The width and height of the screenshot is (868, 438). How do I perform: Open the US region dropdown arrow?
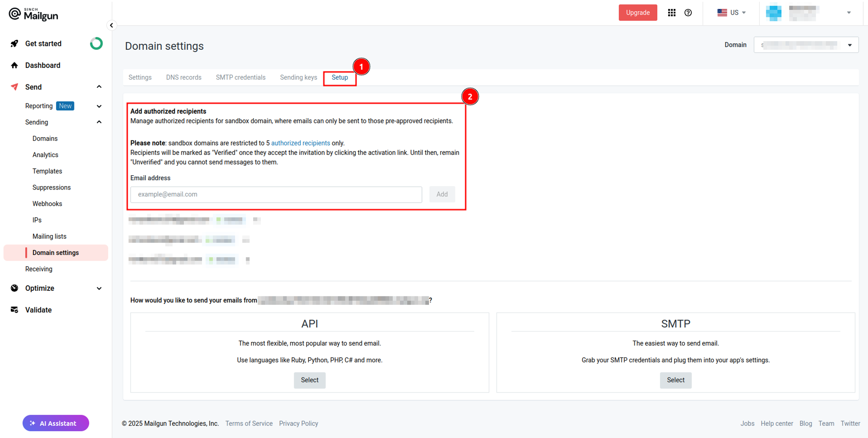[744, 13]
